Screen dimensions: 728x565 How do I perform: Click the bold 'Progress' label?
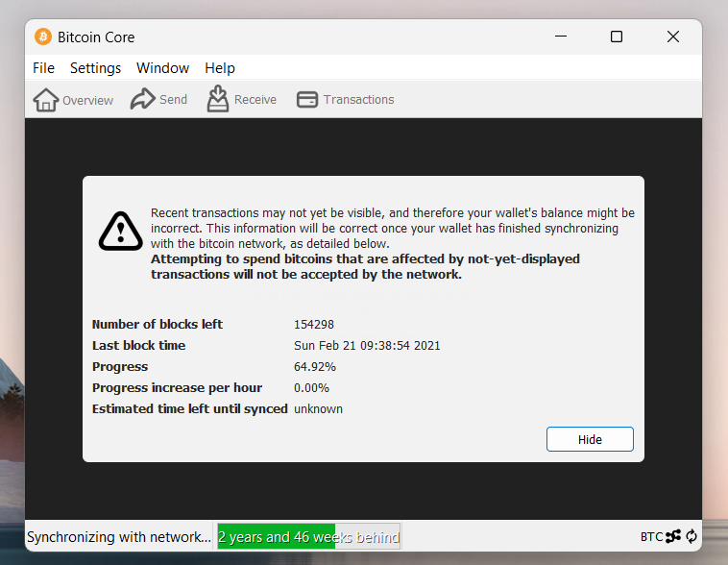pos(120,367)
